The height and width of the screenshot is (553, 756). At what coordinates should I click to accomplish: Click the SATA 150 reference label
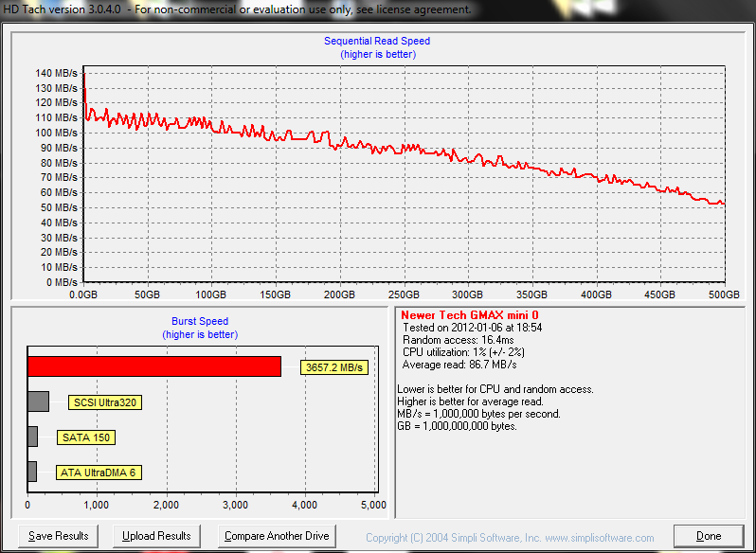[x=85, y=437]
